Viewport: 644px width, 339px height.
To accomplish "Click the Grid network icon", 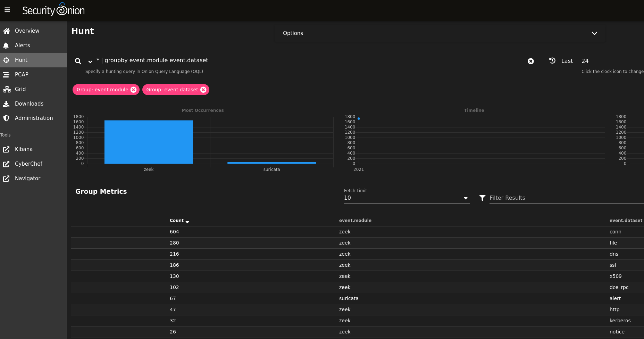I will tap(7, 89).
